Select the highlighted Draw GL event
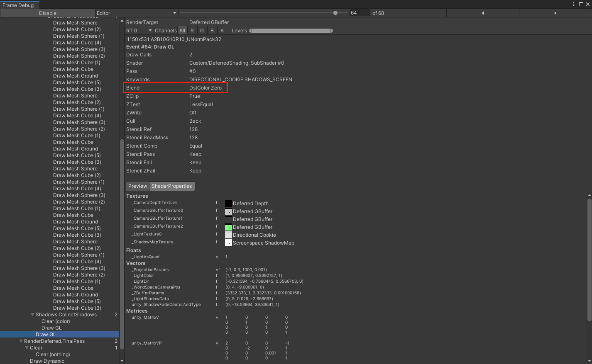The image size is (592, 364). coord(59,335)
